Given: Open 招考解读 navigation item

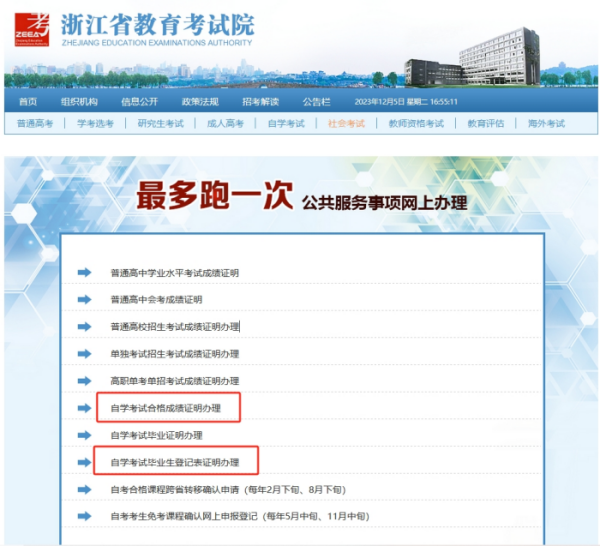Looking at the screenshot, I should pyautogui.click(x=261, y=101).
